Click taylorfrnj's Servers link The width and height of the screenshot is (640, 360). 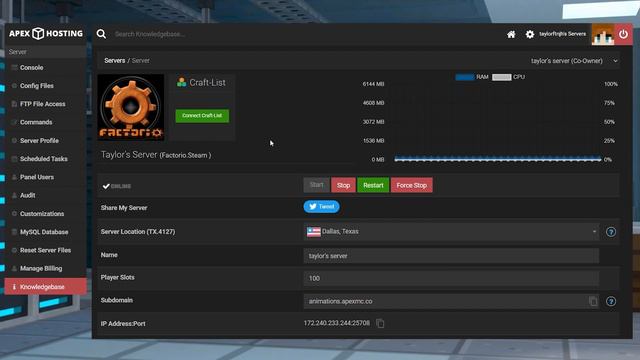[x=562, y=34]
